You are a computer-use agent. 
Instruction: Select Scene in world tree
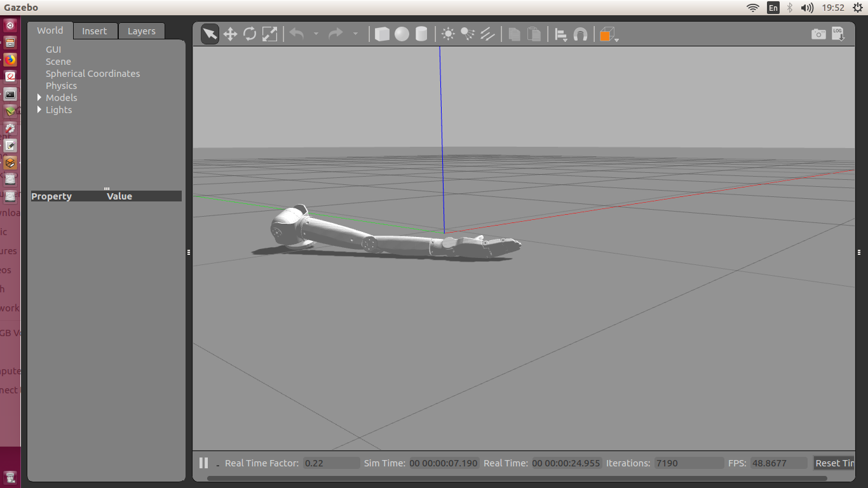coord(58,62)
